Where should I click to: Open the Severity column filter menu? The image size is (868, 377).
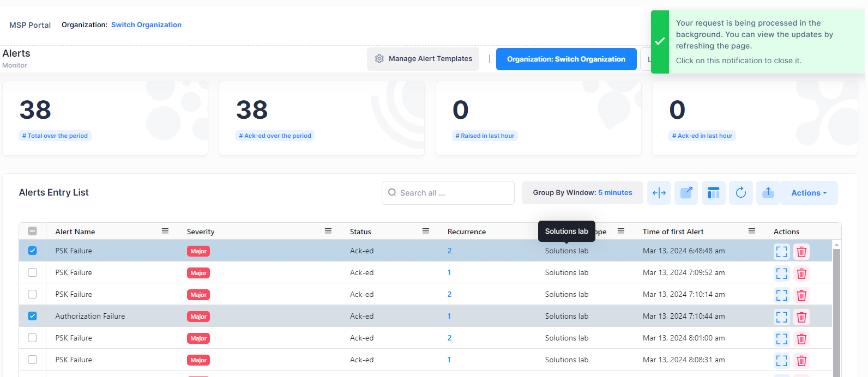click(x=328, y=232)
